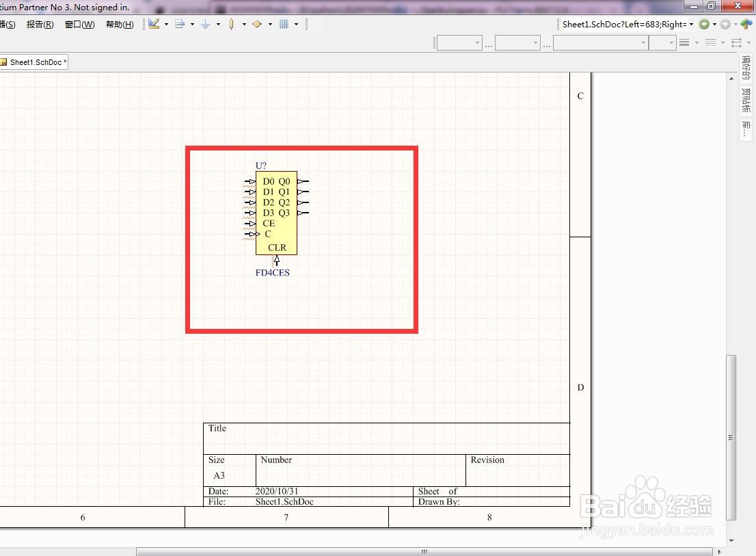Click the line style dashed icon
756x556 pixels.
coord(710,43)
